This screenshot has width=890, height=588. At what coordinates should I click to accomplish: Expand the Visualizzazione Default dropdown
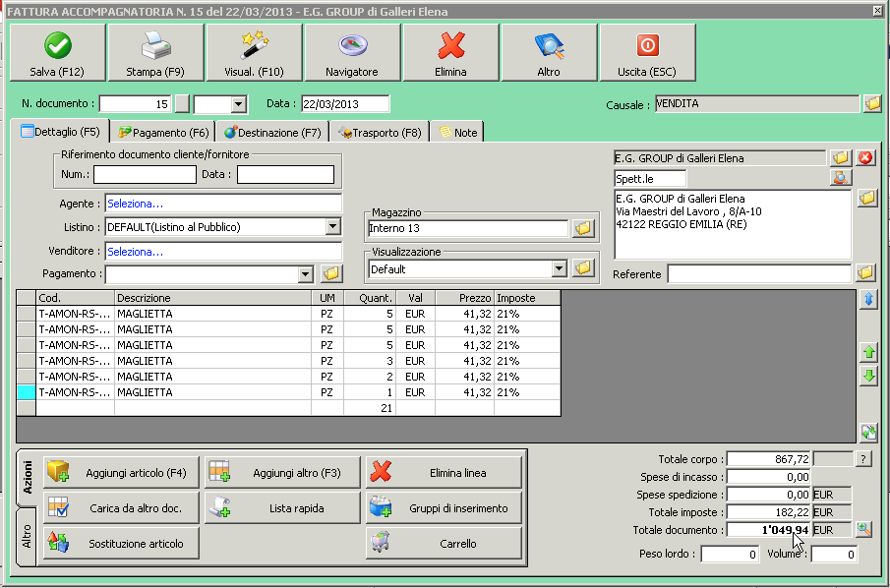[559, 268]
